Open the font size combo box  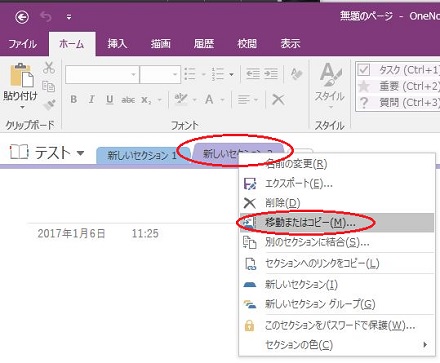(160, 74)
